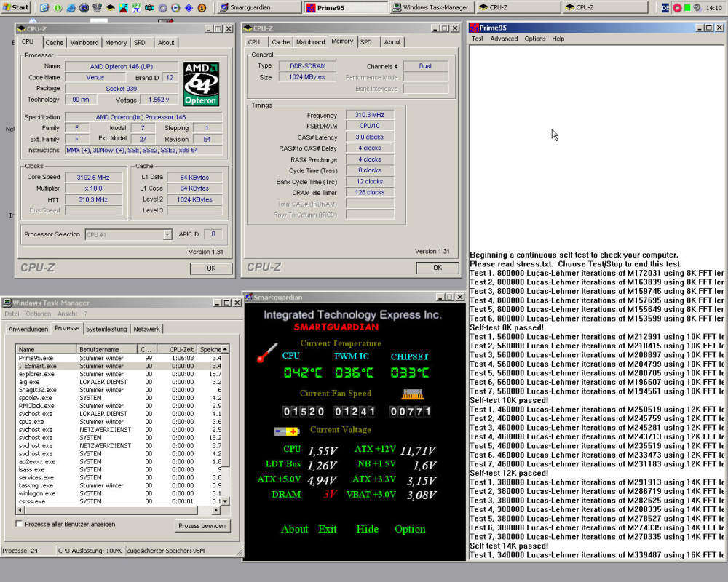The image size is (728, 582).
Task: Click the DE language indicator in tray
Action: pyautogui.click(x=665, y=7)
